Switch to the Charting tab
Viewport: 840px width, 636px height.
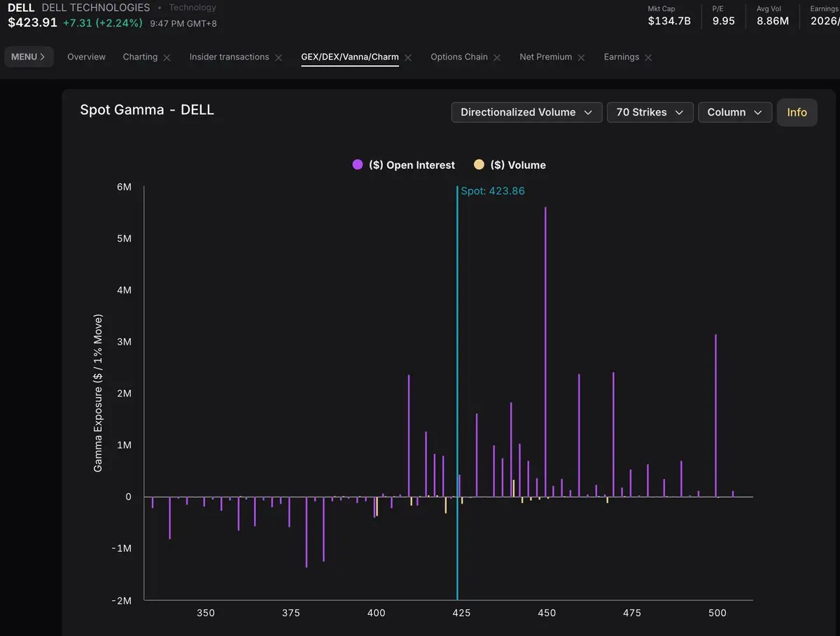pyautogui.click(x=140, y=57)
